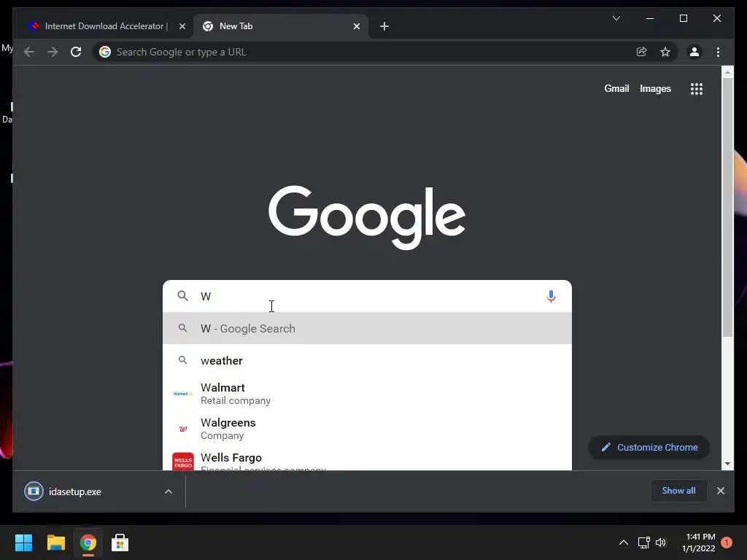Start voice search with microphone icon
747x560 pixels.
tap(551, 296)
